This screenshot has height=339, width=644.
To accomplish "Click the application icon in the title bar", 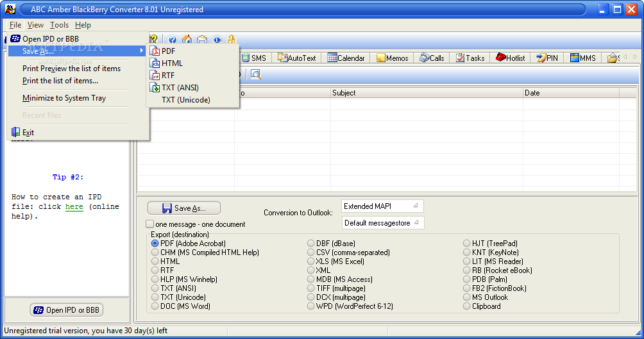I will pos(10,9).
